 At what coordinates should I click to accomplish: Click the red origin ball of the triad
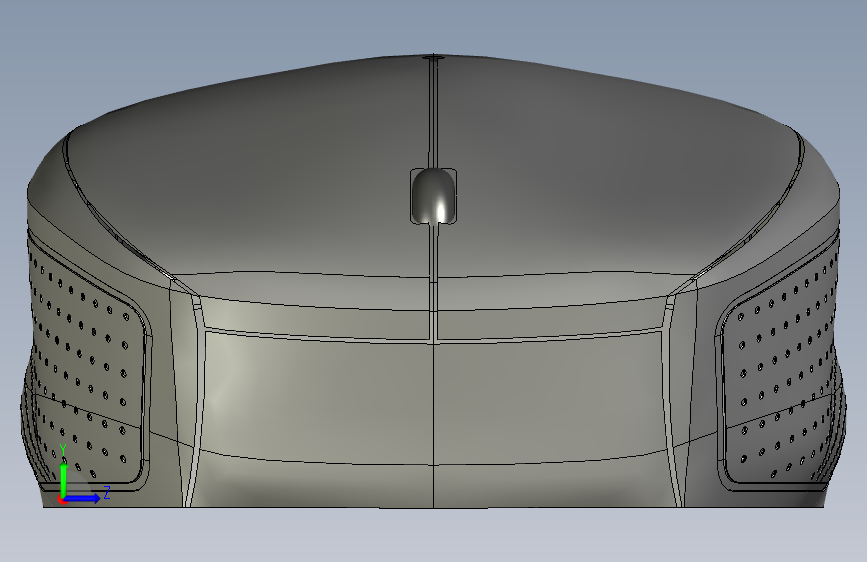coord(62,500)
